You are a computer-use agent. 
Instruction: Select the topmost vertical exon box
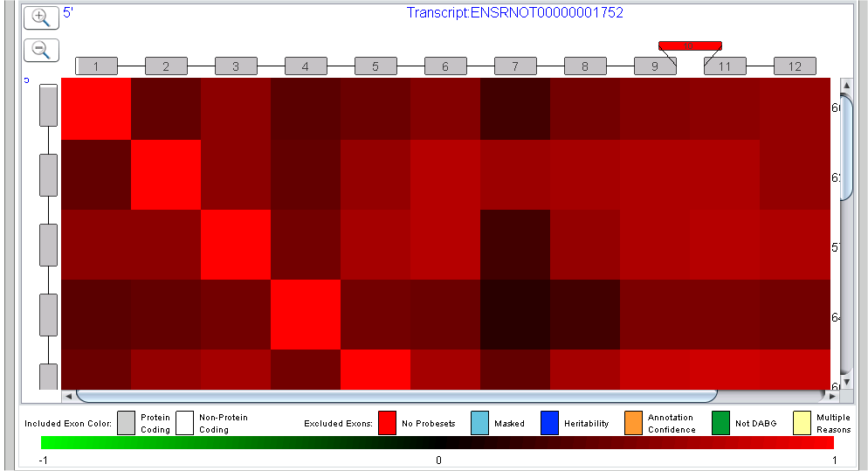[49, 105]
